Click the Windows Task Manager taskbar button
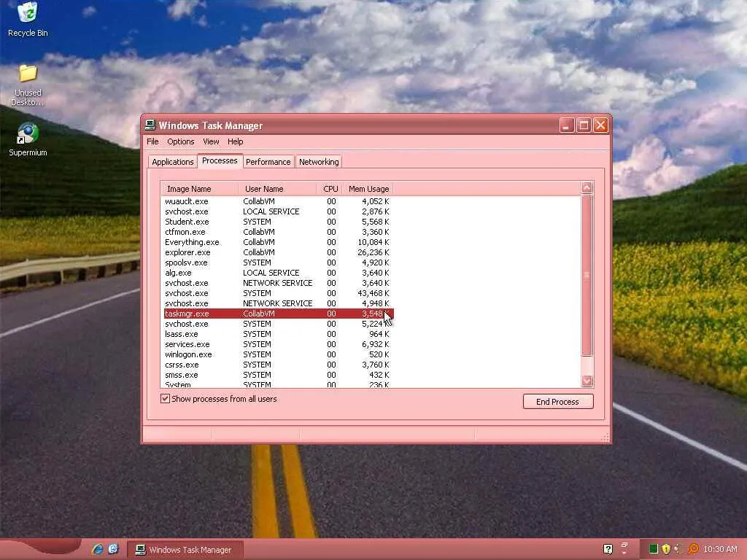Viewport: 747px width, 560px height. click(x=186, y=550)
